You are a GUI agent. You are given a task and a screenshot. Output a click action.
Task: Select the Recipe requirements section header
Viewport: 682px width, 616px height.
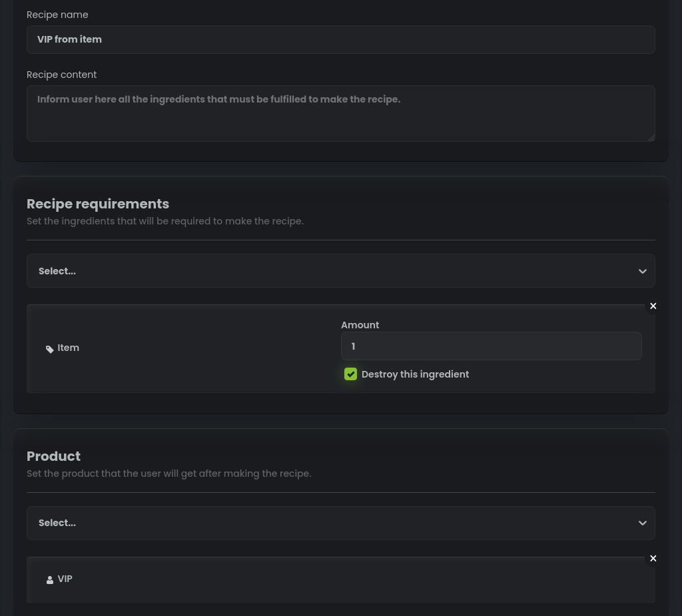98,204
